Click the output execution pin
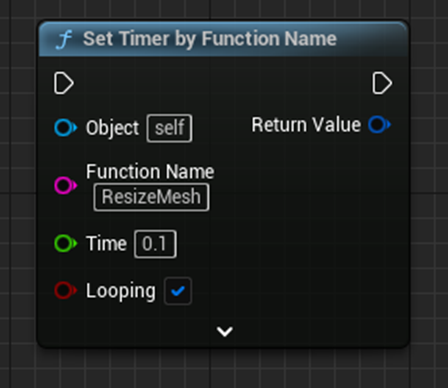 coord(382,83)
